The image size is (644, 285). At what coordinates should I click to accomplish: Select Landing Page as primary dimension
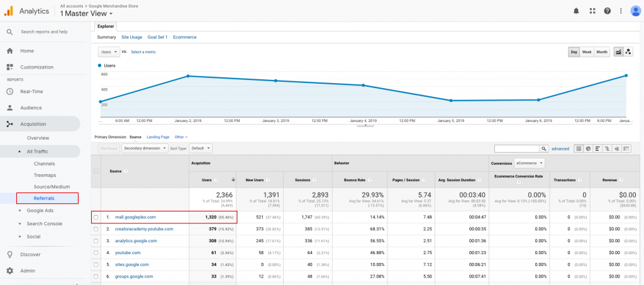point(158,137)
